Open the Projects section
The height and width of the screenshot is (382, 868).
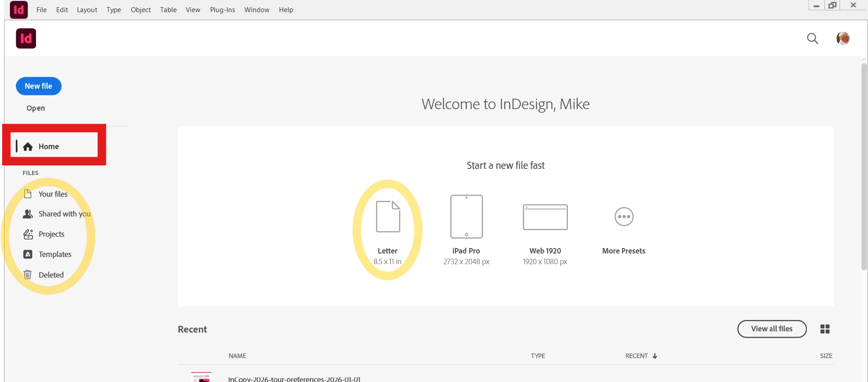[51, 234]
